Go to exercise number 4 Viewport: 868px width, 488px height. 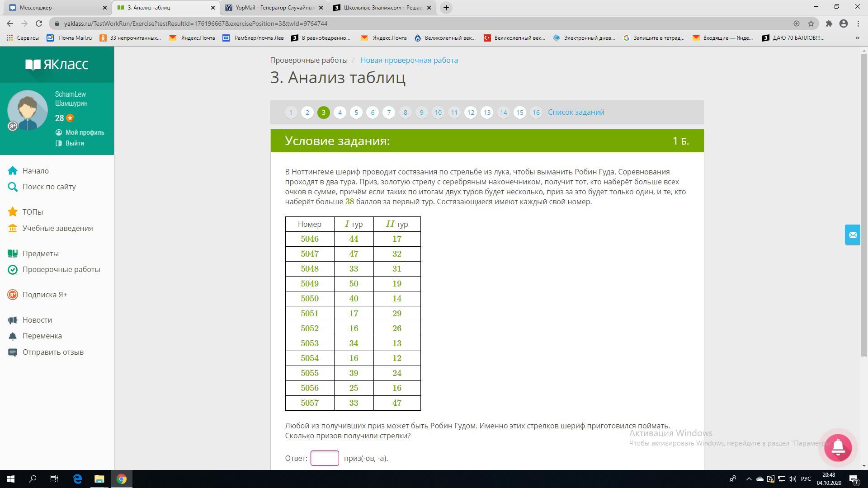pos(340,113)
